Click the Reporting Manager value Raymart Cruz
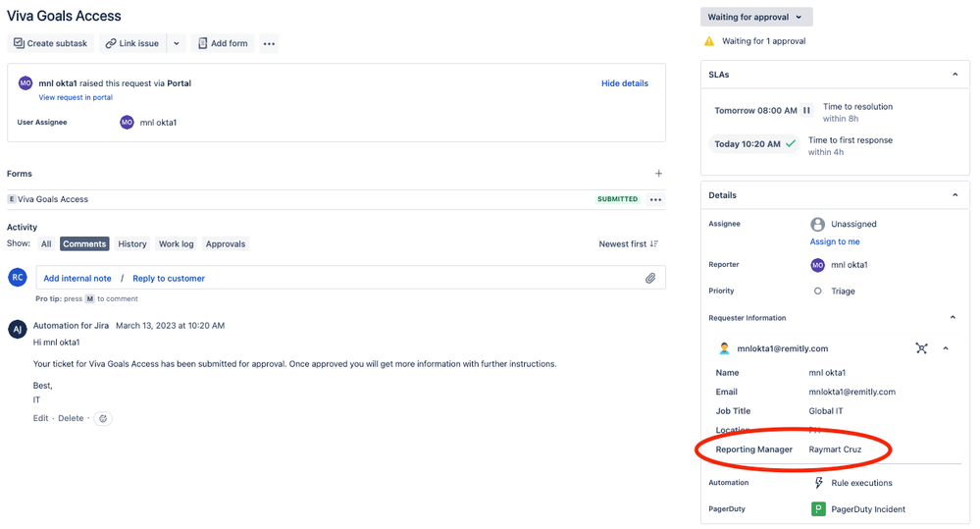This screenshot has height=529, width=980. 835,450
